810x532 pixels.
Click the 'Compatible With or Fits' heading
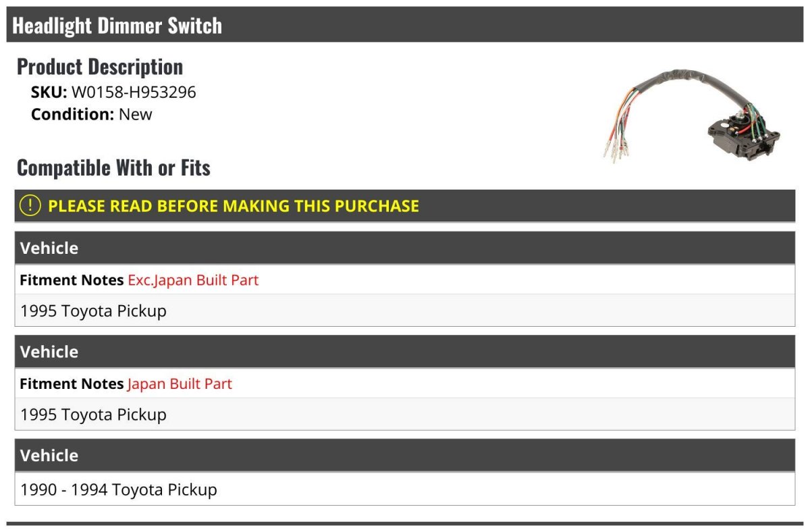tap(113, 167)
